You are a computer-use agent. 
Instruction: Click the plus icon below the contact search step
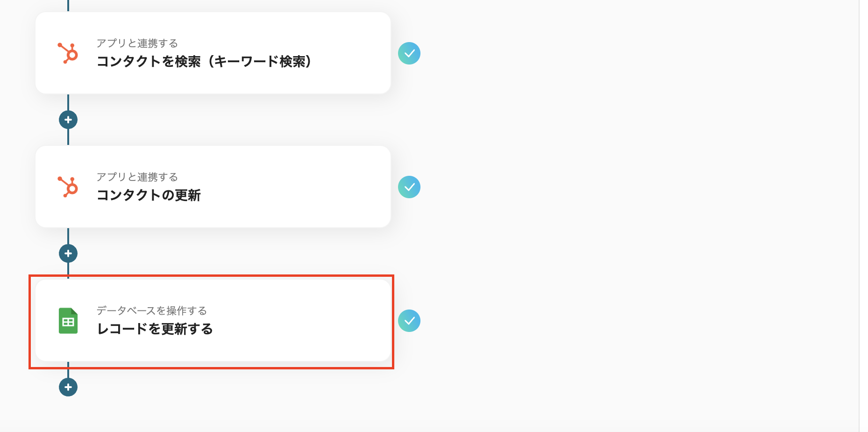click(x=68, y=119)
